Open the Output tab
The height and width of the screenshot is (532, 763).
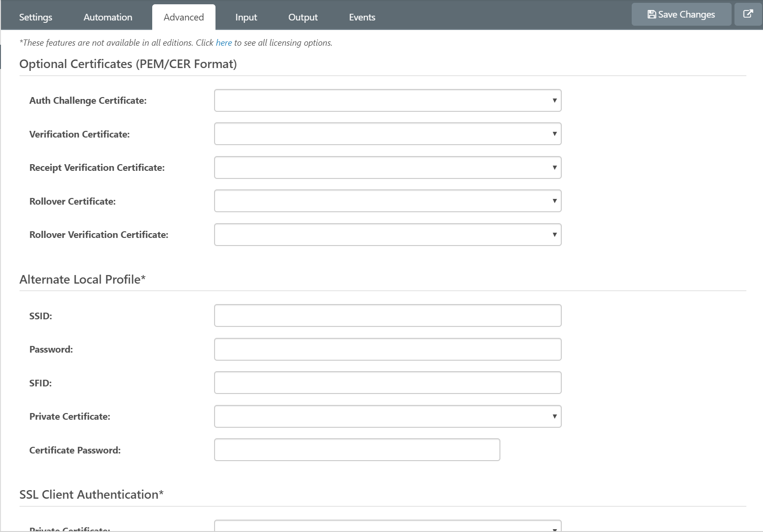(303, 17)
